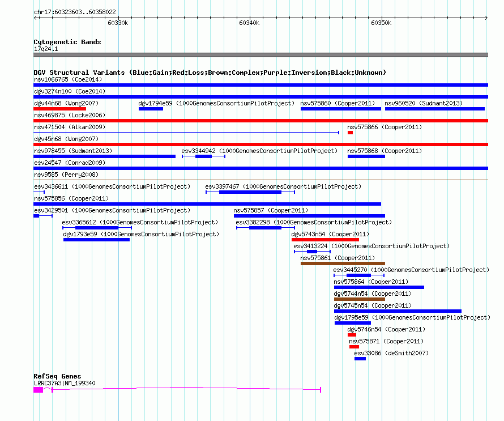The width and height of the screenshot is (504, 421).
Task: Select the blue nsv575864 gain bar
Action: click(379, 287)
